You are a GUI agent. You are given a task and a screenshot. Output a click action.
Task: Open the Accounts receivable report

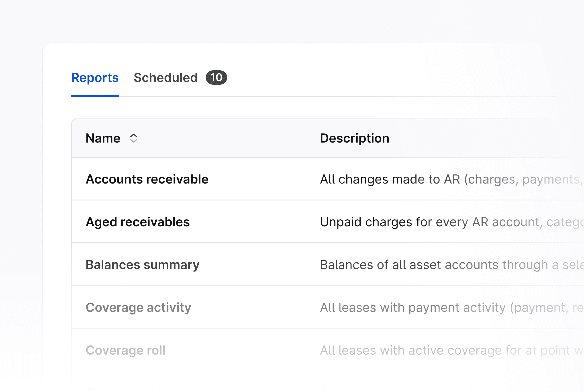(x=147, y=179)
